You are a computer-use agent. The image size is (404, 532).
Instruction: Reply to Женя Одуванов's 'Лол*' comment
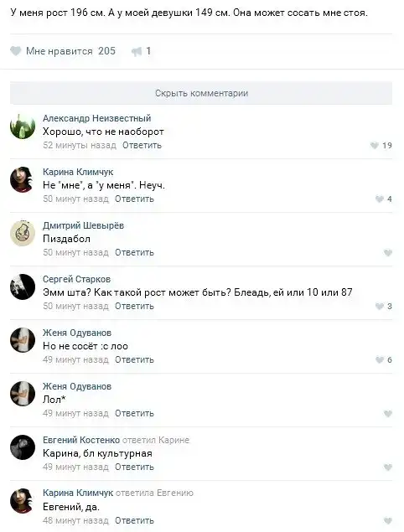tap(134, 413)
